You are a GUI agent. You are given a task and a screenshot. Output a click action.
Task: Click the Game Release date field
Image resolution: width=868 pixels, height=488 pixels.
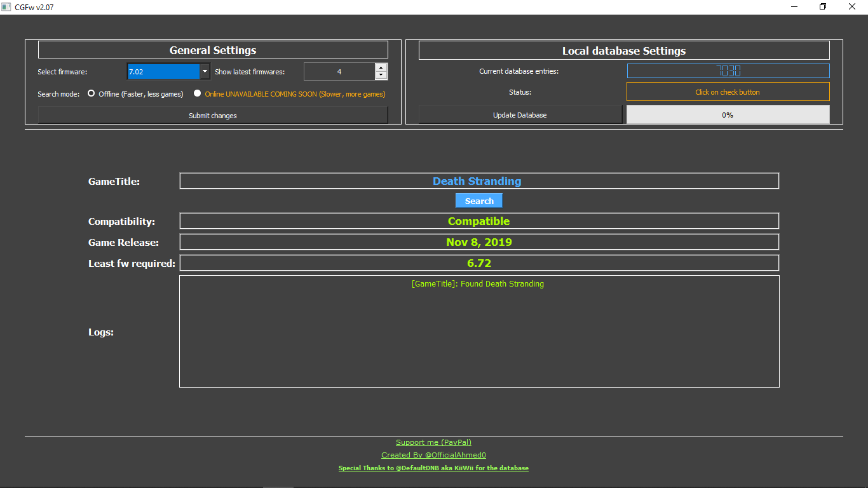pos(479,242)
